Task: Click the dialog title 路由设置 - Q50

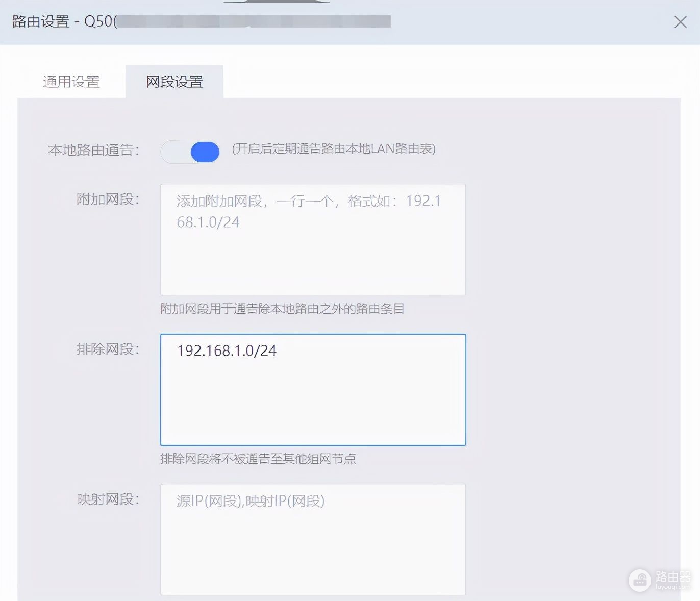Action: pos(64,21)
